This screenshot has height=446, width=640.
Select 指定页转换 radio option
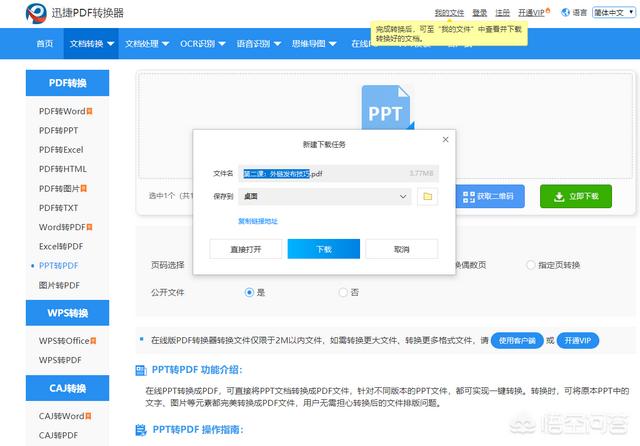(530, 265)
